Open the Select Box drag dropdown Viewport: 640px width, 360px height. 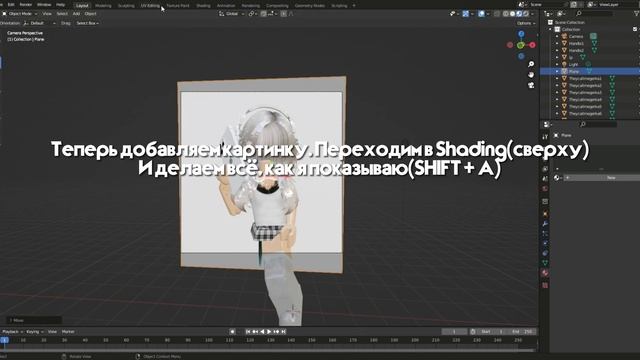[x=88, y=23]
